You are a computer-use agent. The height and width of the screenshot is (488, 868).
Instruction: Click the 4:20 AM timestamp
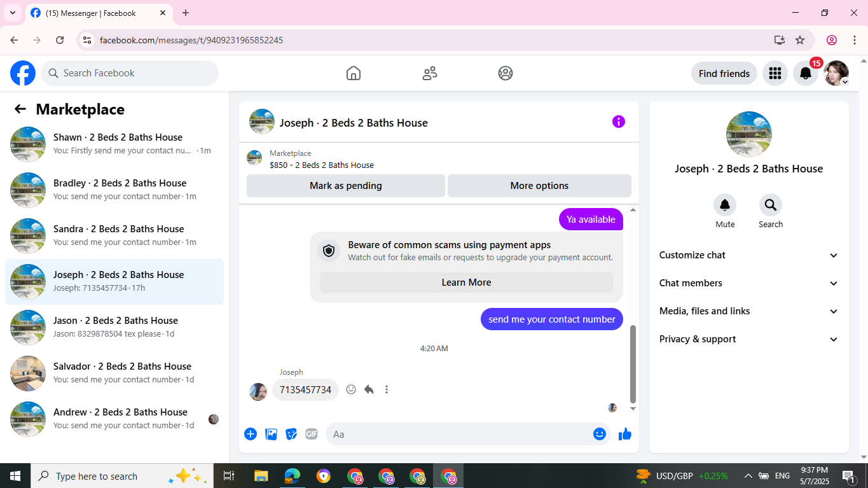(x=434, y=349)
